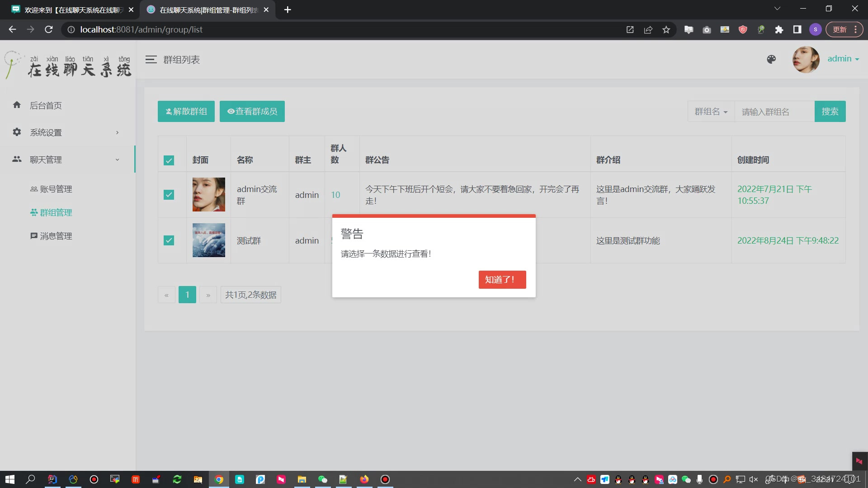Select 群组管理 in the sidebar menu
The image size is (868, 488).
[x=57, y=212]
